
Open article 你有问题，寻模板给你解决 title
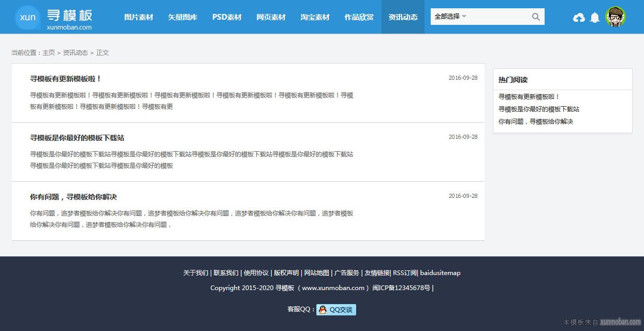click(x=74, y=197)
